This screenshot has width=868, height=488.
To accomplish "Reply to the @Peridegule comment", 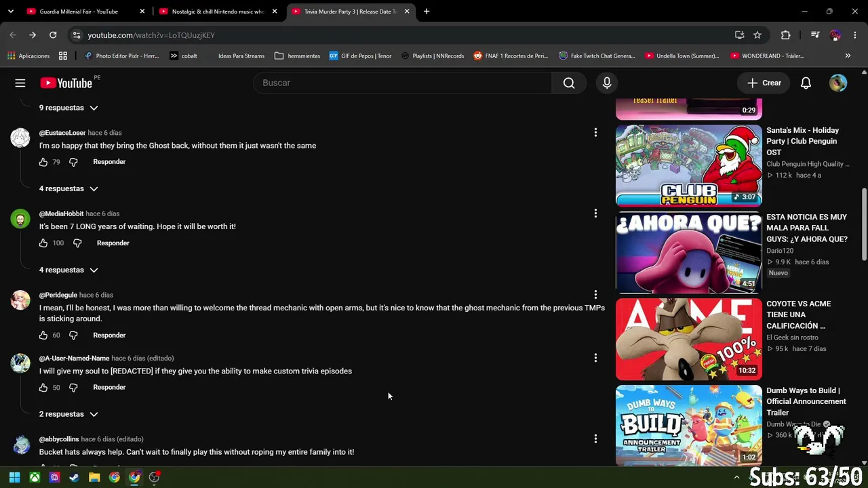I will [109, 335].
